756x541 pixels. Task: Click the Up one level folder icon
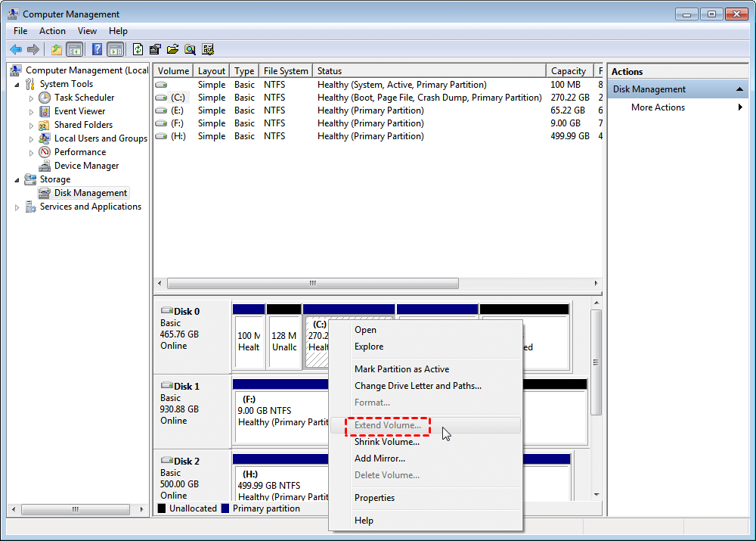tap(57, 49)
